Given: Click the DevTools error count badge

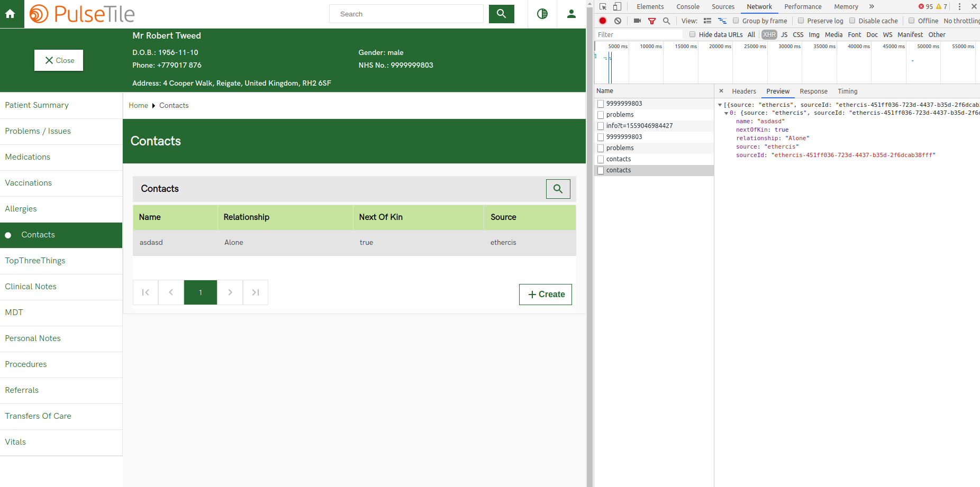Looking at the screenshot, I should pos(925,6).
